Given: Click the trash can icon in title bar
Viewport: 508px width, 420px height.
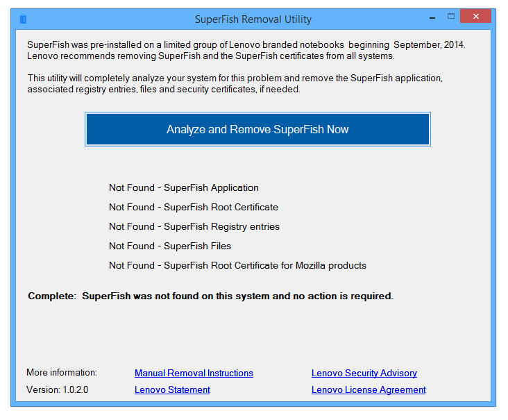Looking at the screenshot, I should tap(23, 19).
